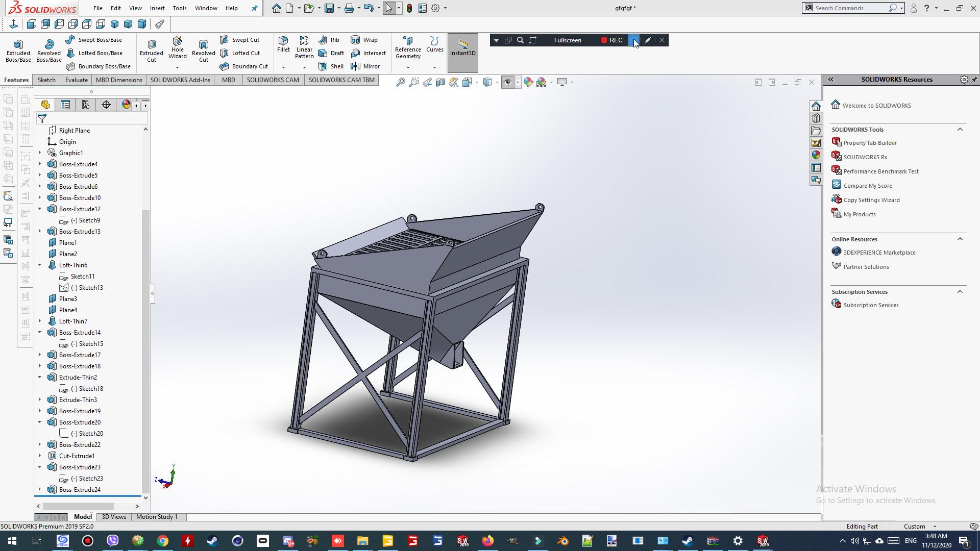Apply the Fillet tool

pyautogui.click(x=283, y=45)
